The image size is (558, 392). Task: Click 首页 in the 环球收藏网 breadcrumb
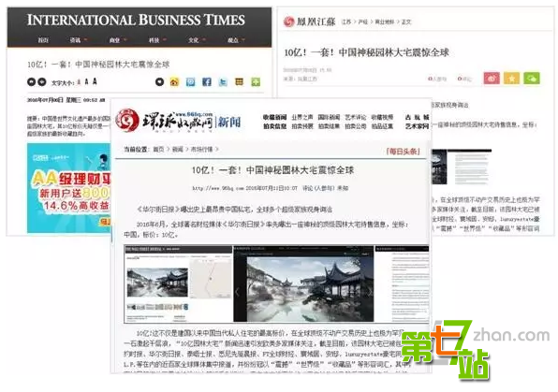159,150
